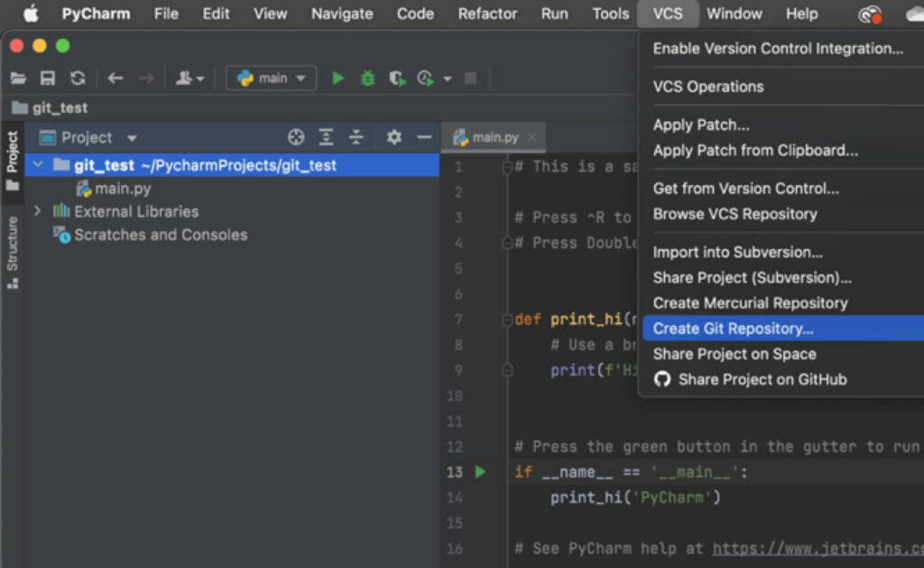
Task: Run main with the green play icon
Action: point(337,78)
